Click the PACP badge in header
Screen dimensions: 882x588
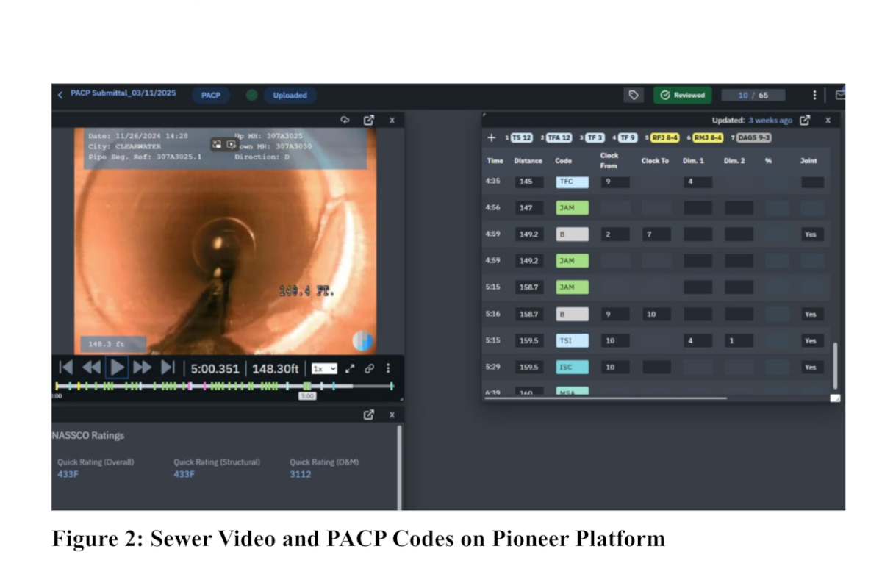[211, 96]
